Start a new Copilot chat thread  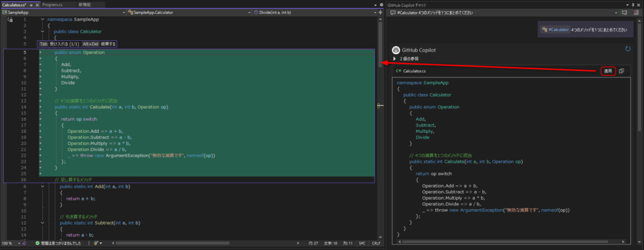click(x=625, y=13)
